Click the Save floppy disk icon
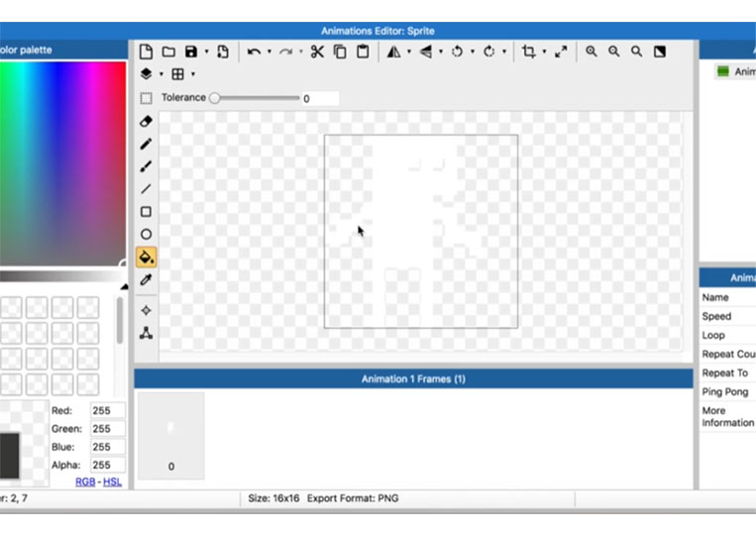The width and height of the screenshot is (756, 536). [191, 52]
